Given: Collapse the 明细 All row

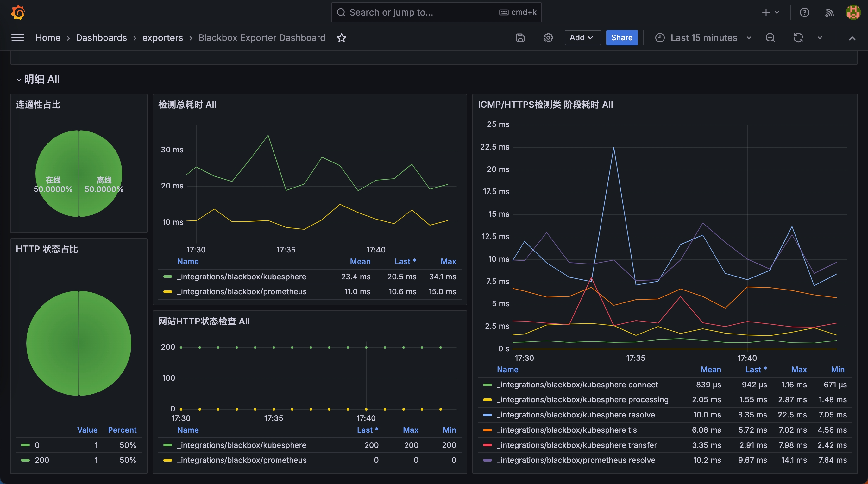Looking at the screenshot, I should [38, 79].
